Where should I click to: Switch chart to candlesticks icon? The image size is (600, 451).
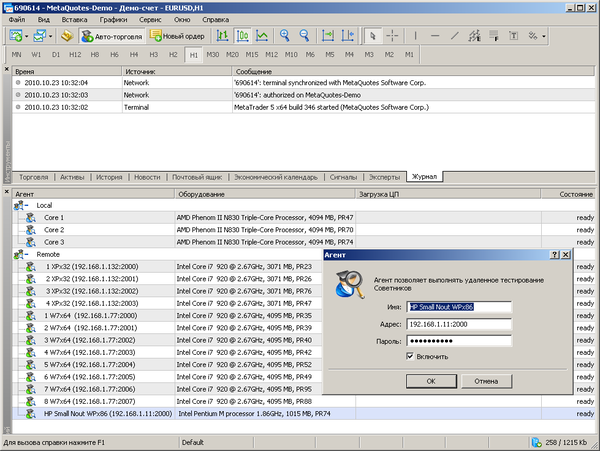tap(243, 36)
